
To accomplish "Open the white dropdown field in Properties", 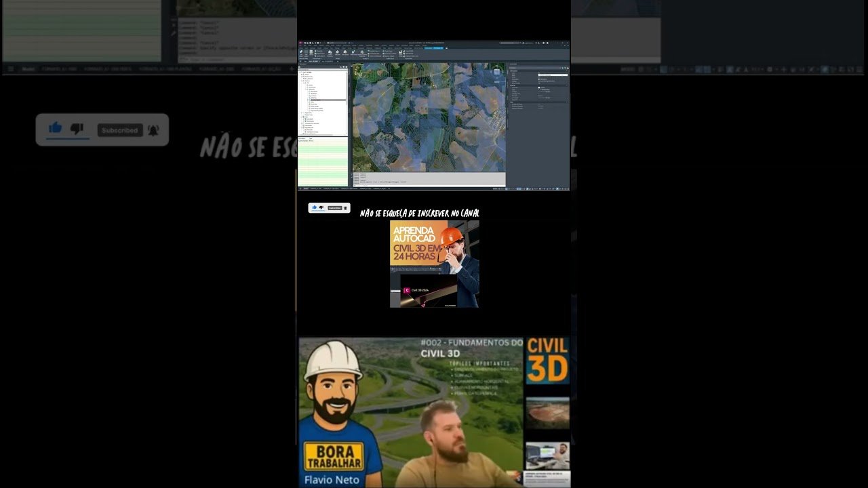I will (553, 75).
